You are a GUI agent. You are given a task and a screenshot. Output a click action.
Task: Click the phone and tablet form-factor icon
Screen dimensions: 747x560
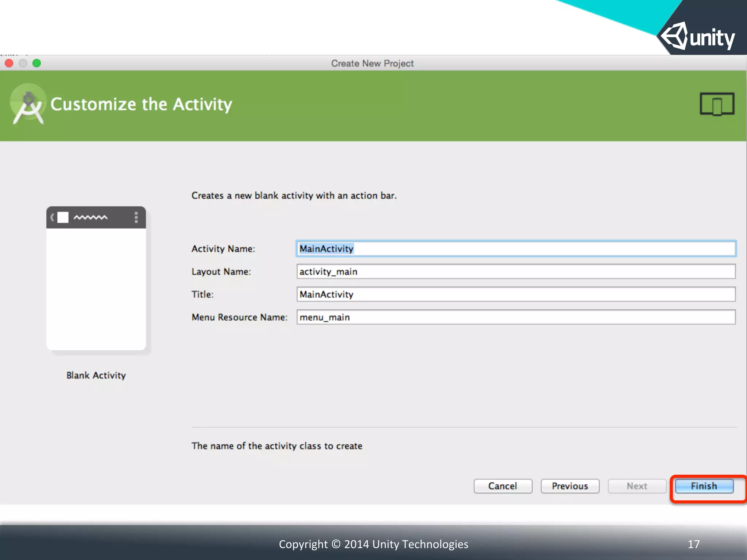[x=717, y=104]
